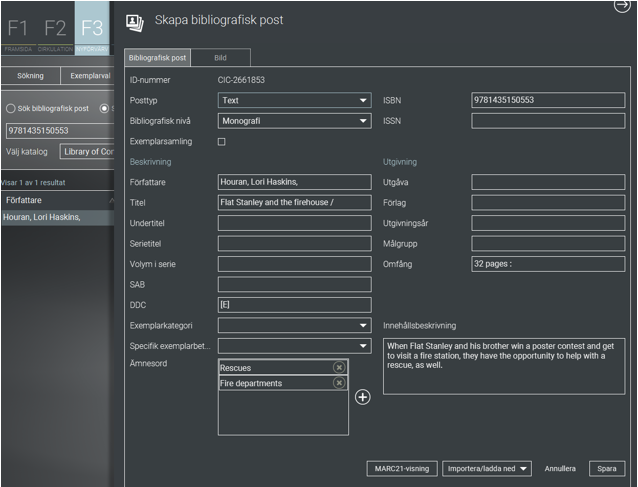Click the Utgivningsår input field
The image size is (638, 487).
(x=548, y=223)
